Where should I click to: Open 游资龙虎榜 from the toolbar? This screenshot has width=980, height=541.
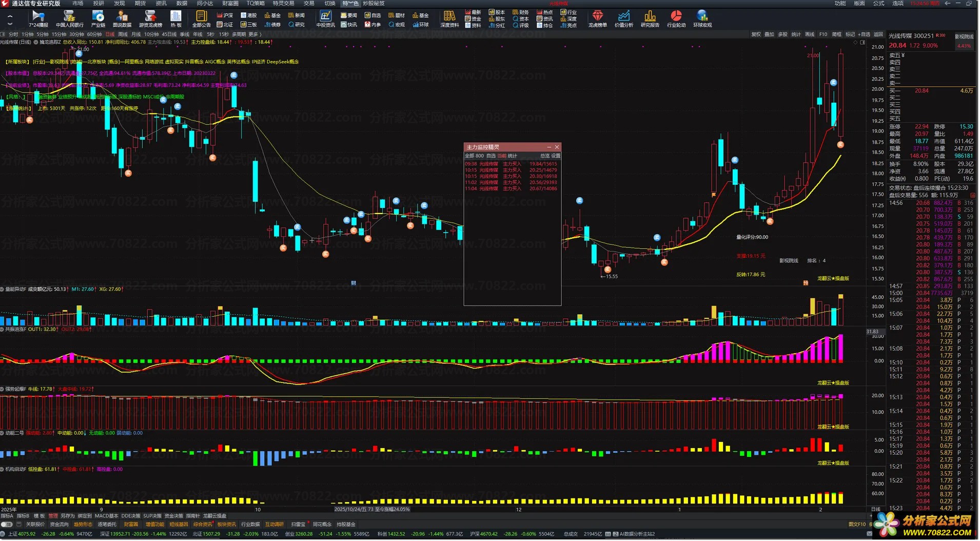point(150,18)
